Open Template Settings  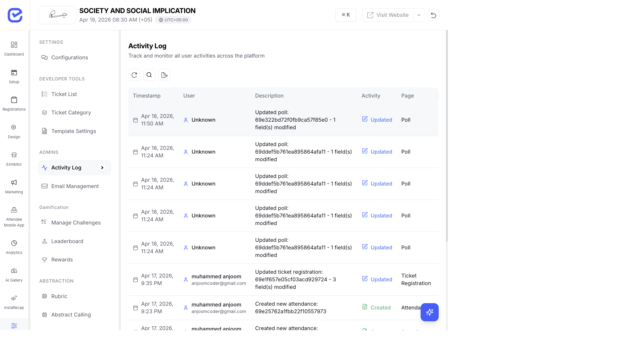coord(74,131)
